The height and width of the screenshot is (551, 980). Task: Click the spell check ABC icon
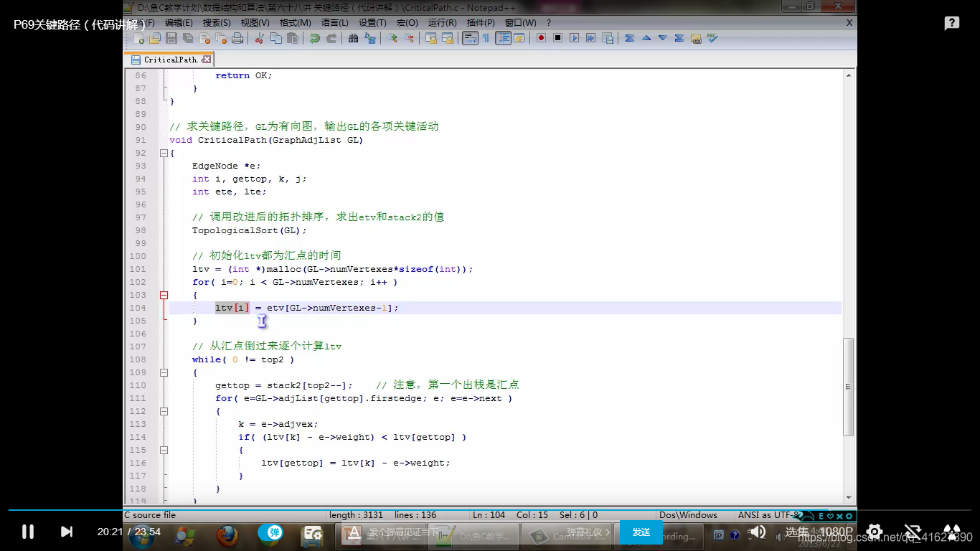(x=712, y=38)
